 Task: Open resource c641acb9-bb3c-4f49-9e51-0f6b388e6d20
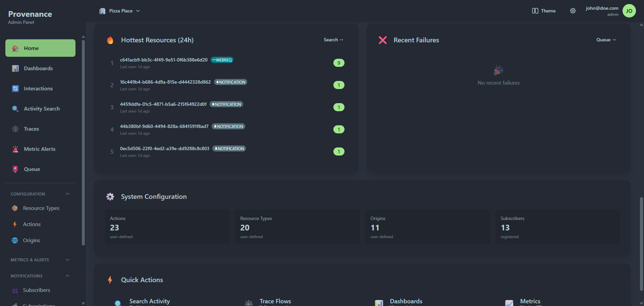tap(164, 60)
